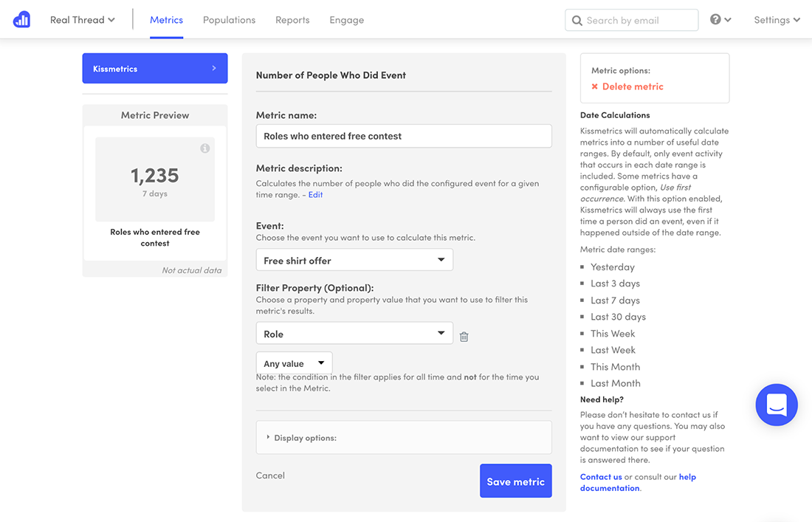Navigate to the Engage tab
This screenshot has height=522, width=812.
tap(346, 20)
